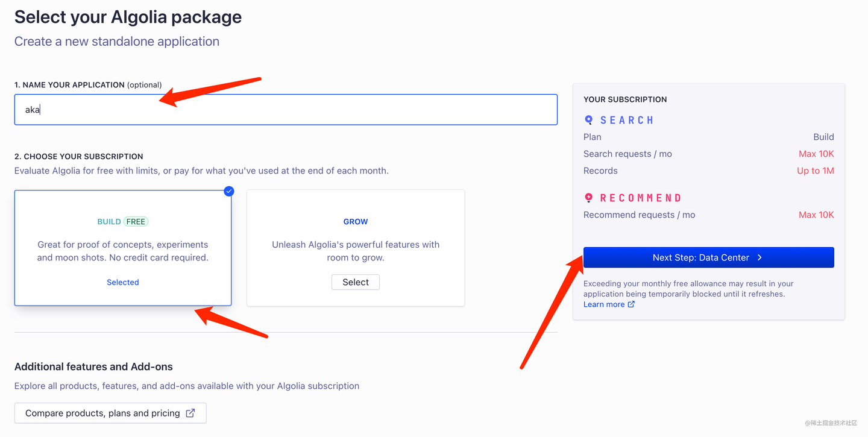Click the Plan row showing Build
This screenshot has width=868, height=437.
[x=823, y=137]
